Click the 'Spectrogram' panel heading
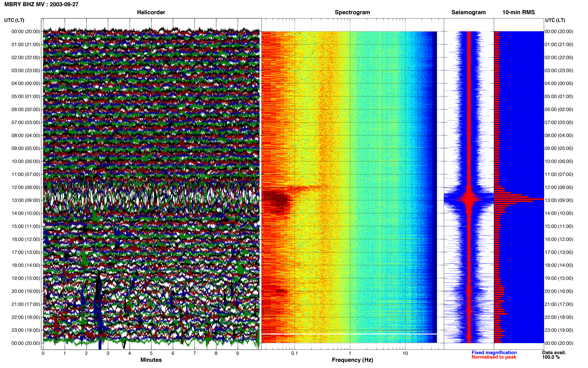 (352, 12)
